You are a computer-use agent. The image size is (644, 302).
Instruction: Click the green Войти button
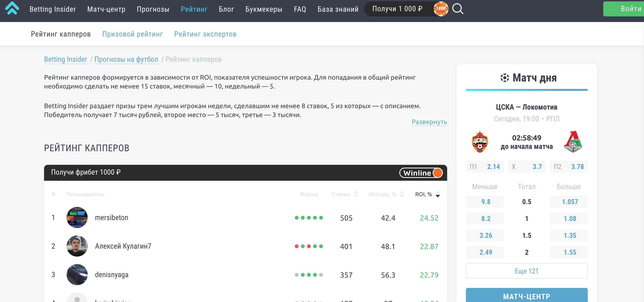(x=624, y=9)
